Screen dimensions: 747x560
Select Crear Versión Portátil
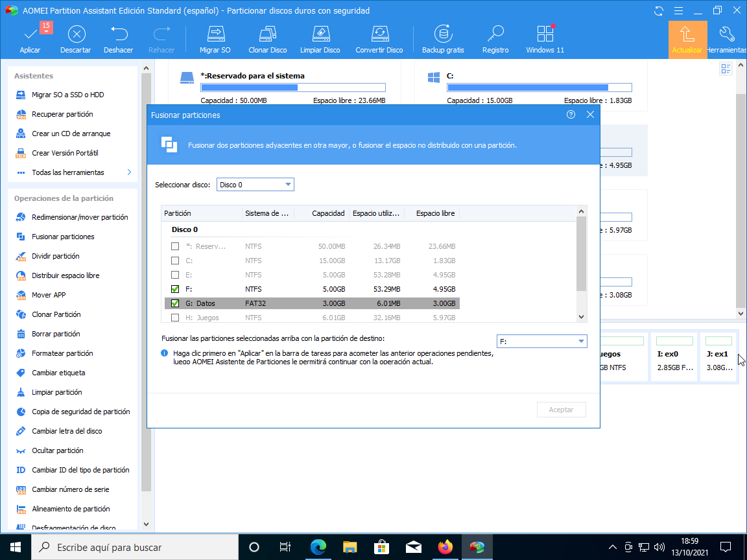(x=65, y=154)
